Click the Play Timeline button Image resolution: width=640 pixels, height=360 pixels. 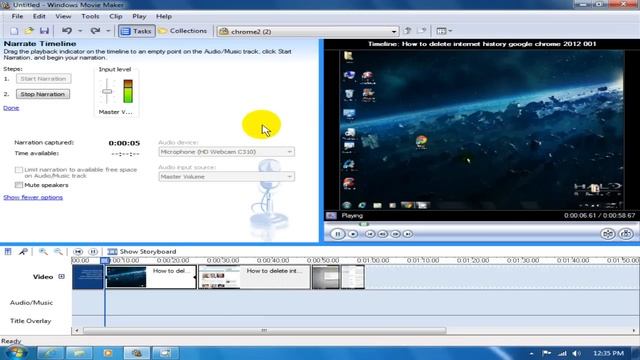(93, 251)
